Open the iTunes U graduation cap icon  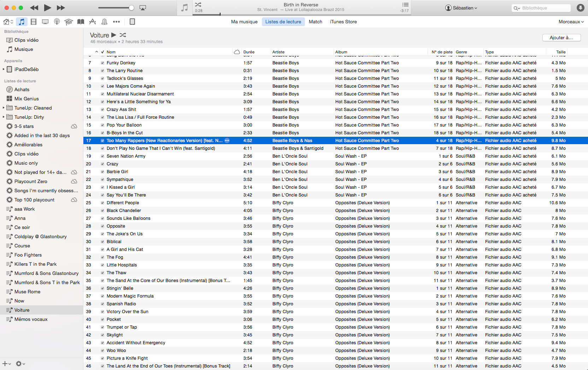[69, 22]
